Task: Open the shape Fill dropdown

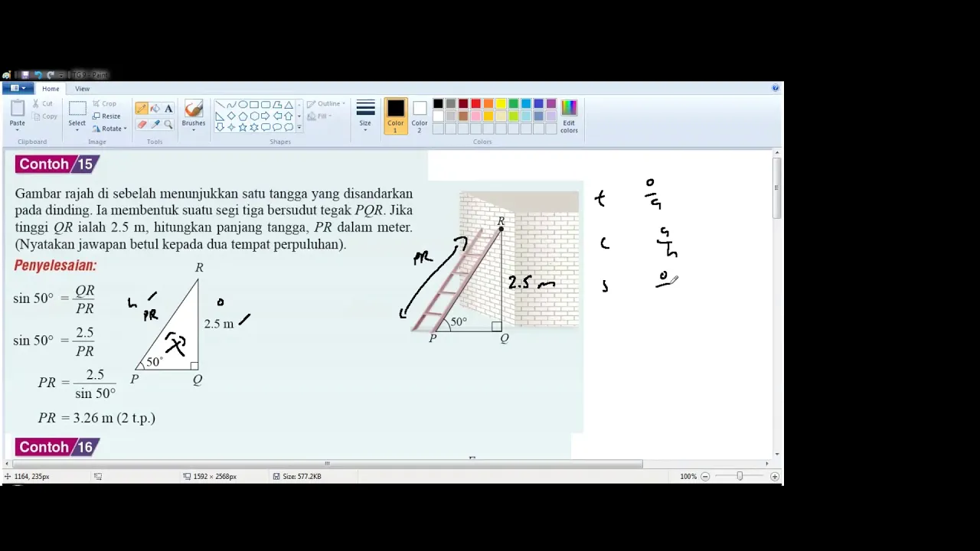Action: pos(320,116)
